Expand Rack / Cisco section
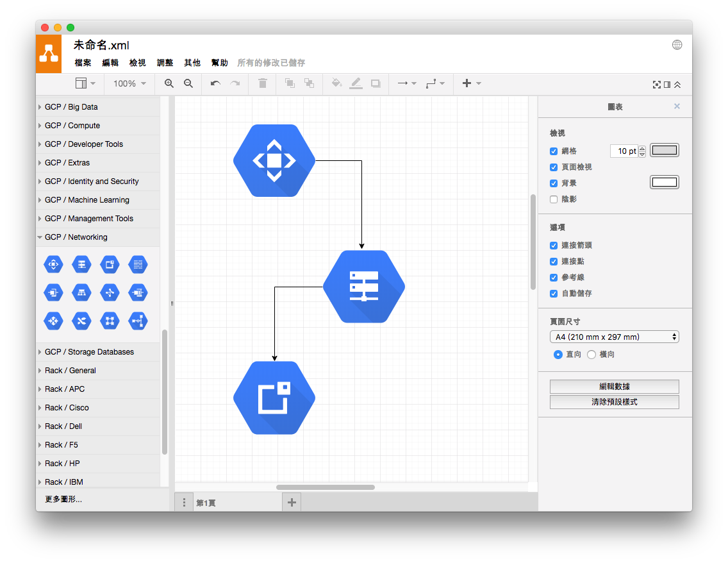This screenshot has height=563, width=728. tap(98, 407)
